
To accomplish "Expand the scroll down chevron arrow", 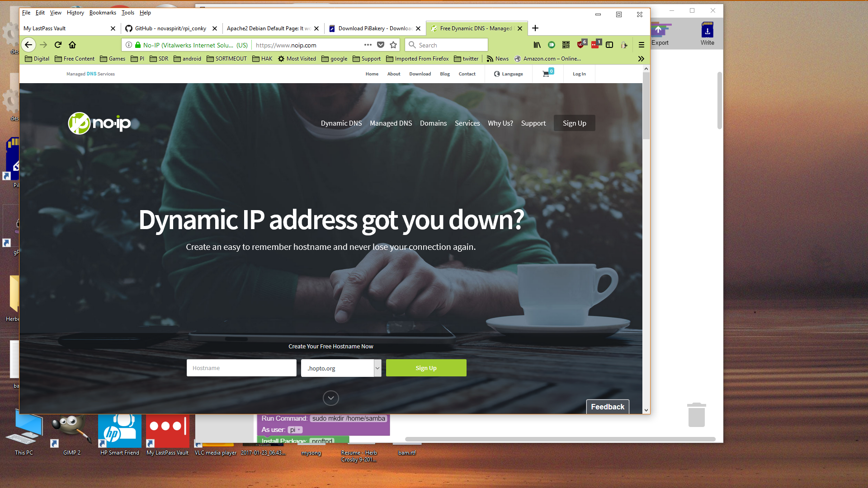I will tap(331, 398).
